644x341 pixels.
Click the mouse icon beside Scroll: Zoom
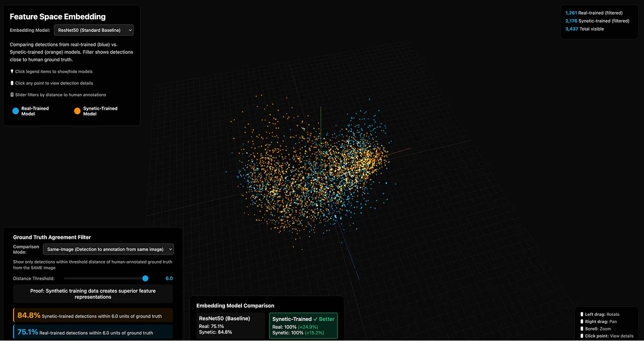[582, 329]
